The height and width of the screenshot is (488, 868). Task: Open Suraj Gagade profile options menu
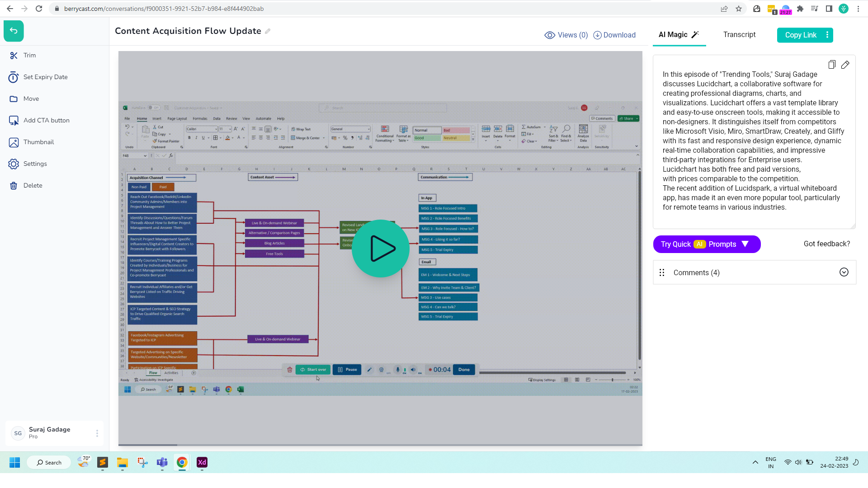pos(97,433)
